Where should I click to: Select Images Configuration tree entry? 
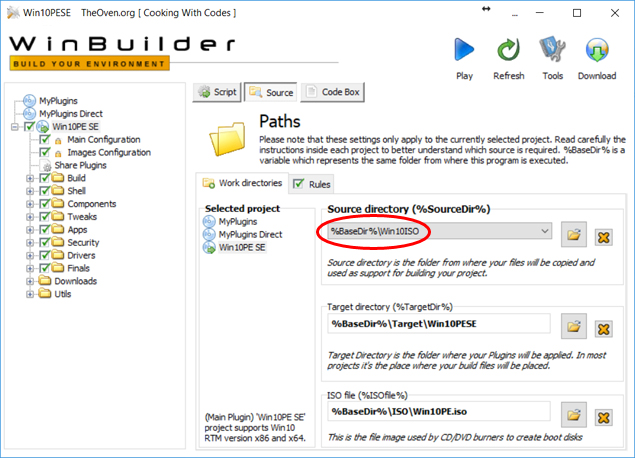(109, 153)
